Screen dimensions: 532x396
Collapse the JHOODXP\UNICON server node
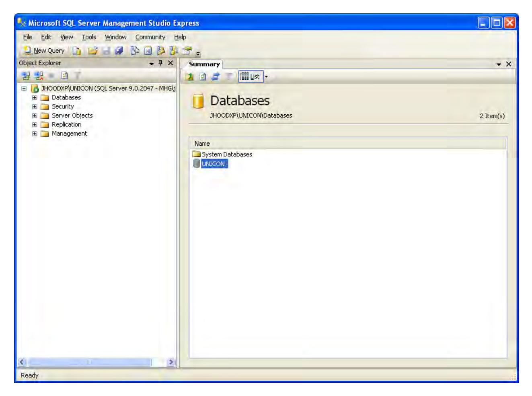[x=24, y=88]
